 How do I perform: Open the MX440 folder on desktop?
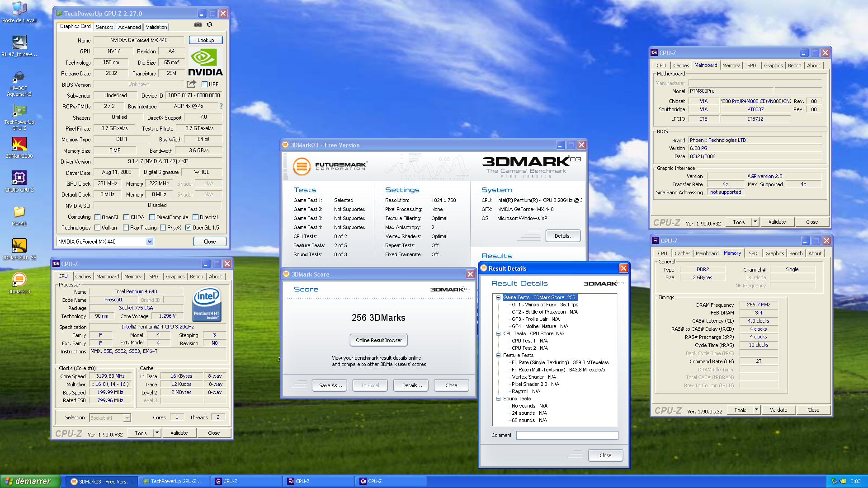(19, 216)
